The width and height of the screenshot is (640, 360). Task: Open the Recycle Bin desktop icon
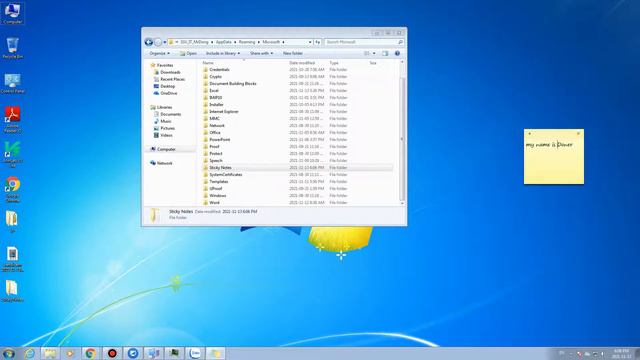pos(12,48)
